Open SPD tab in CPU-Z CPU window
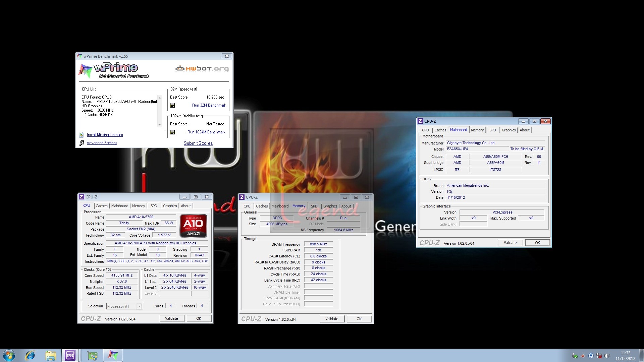 click(154, 206)
